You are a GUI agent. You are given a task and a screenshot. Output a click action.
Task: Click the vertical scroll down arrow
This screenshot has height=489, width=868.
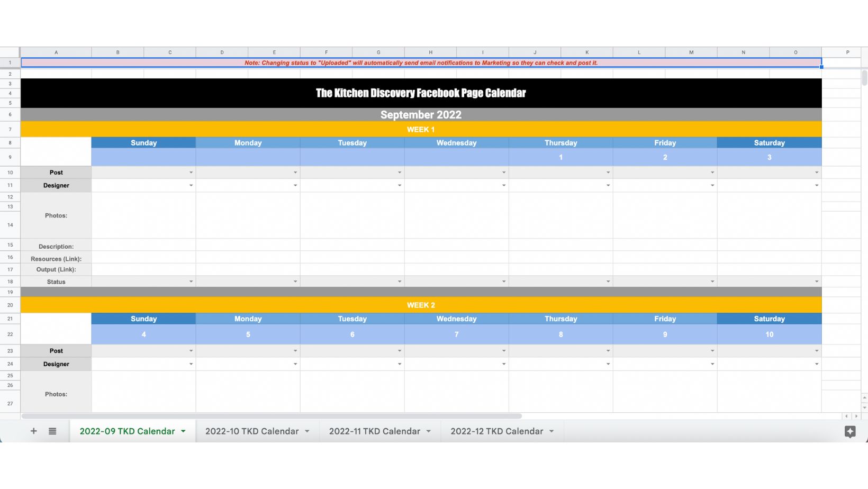tap(864, 408)
